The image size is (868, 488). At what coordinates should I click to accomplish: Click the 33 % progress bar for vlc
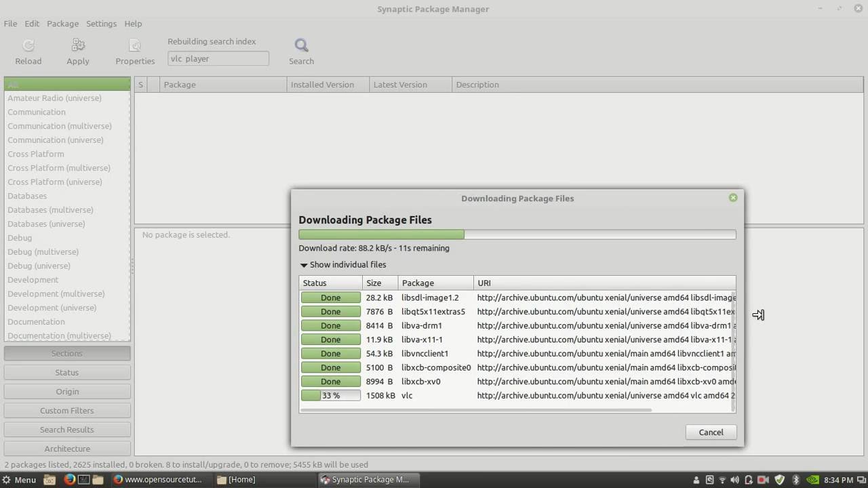[x=331, y=396]
